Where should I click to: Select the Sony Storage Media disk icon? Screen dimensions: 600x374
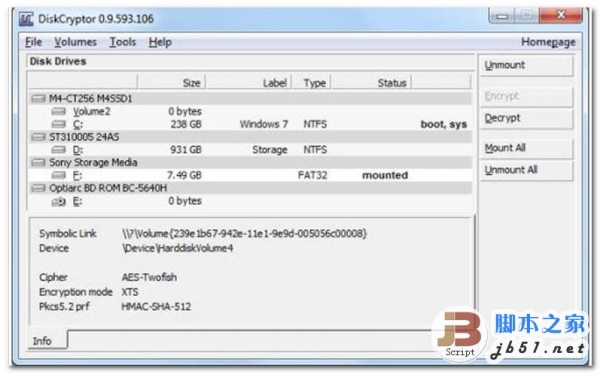[38, 163]
